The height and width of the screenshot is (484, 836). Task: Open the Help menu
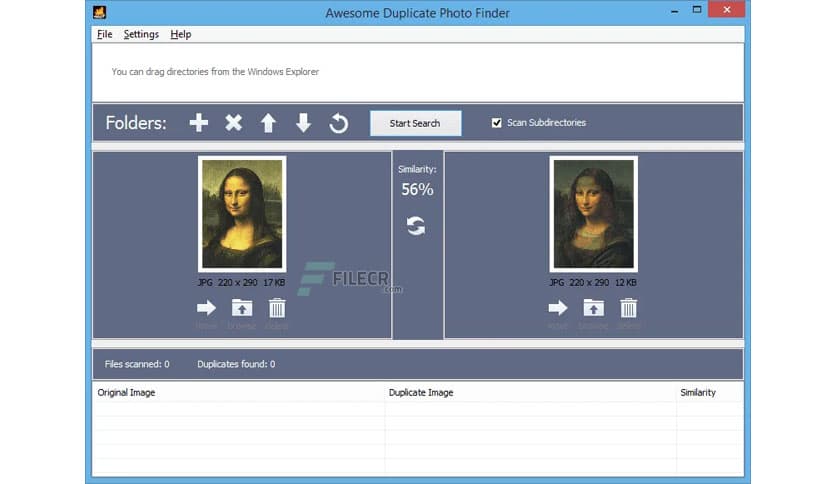click(181, 34)
